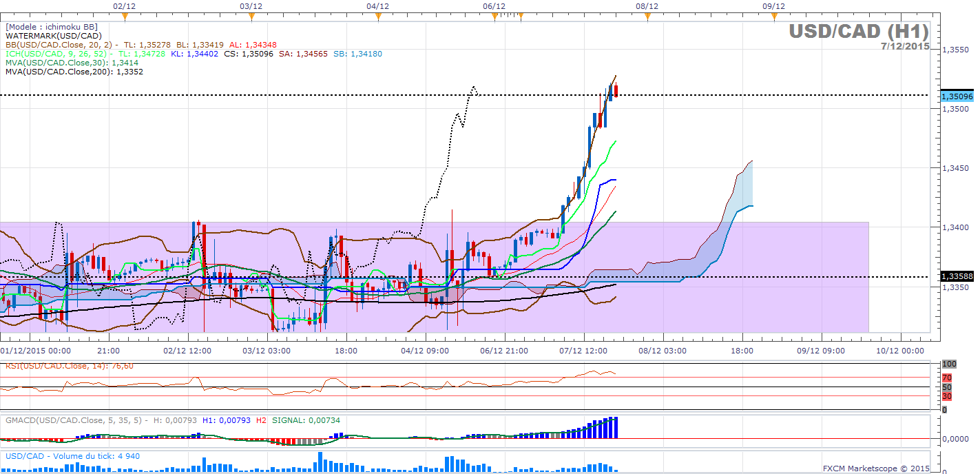Click the '03/12 03:00' time axis label

point(266,350)
